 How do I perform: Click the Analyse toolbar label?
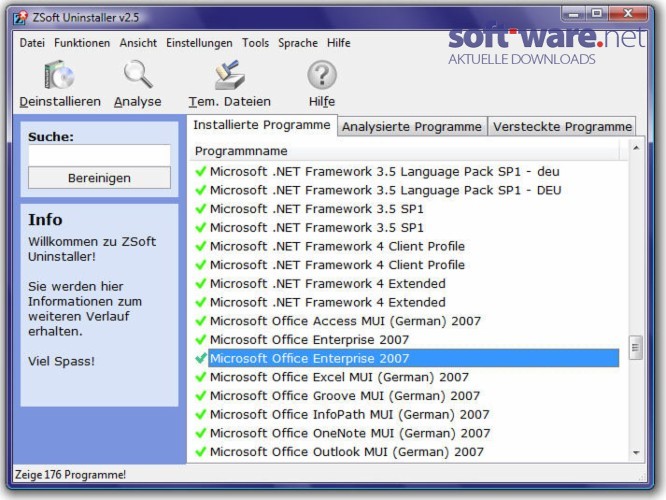click(x=138, y=102)
